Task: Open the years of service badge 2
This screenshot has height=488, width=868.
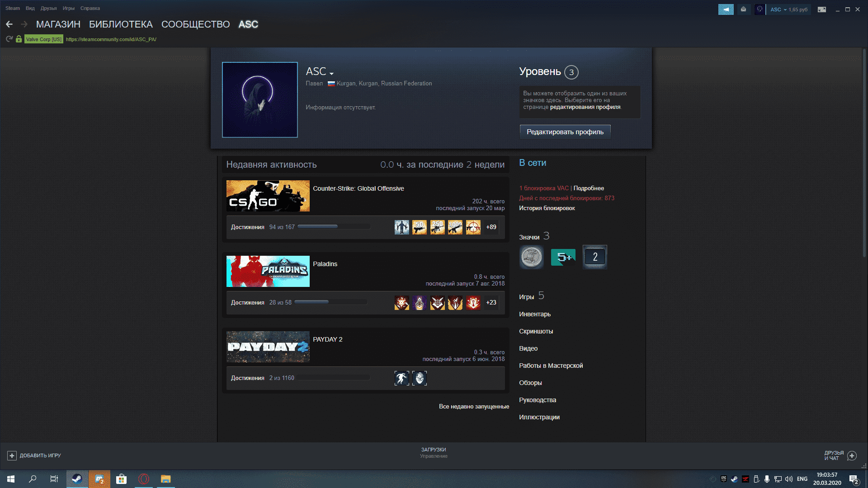Action: click(595, 257)
